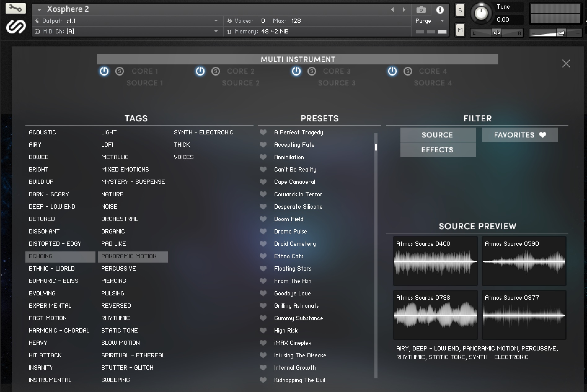Select the DARK - SCARY tag
Image resolution: width=587 pixels, height=392 pixels.
point(49,194)
